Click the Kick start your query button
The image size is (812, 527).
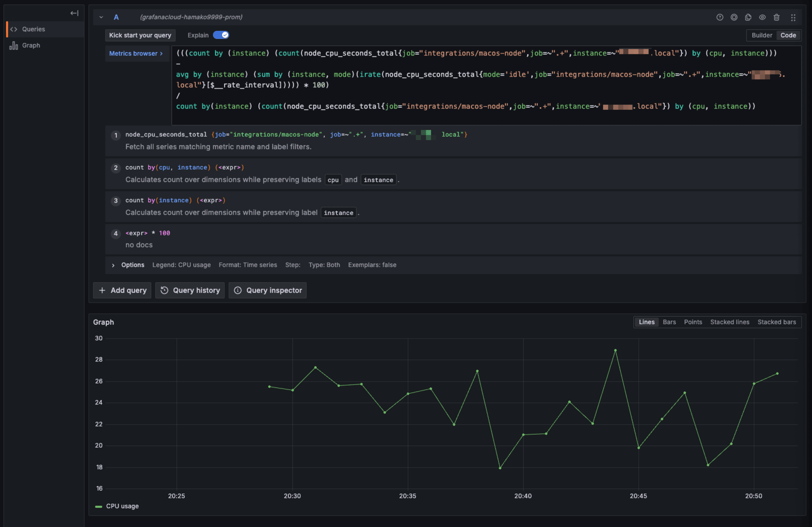coord(140,35)
